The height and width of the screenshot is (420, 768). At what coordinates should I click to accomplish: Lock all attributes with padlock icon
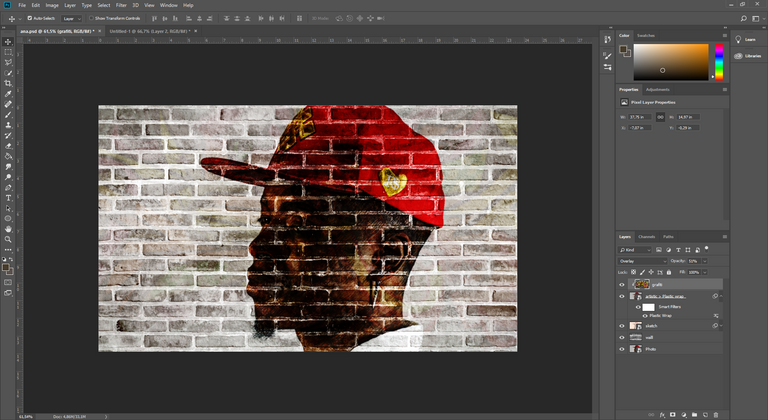(669, 272)
